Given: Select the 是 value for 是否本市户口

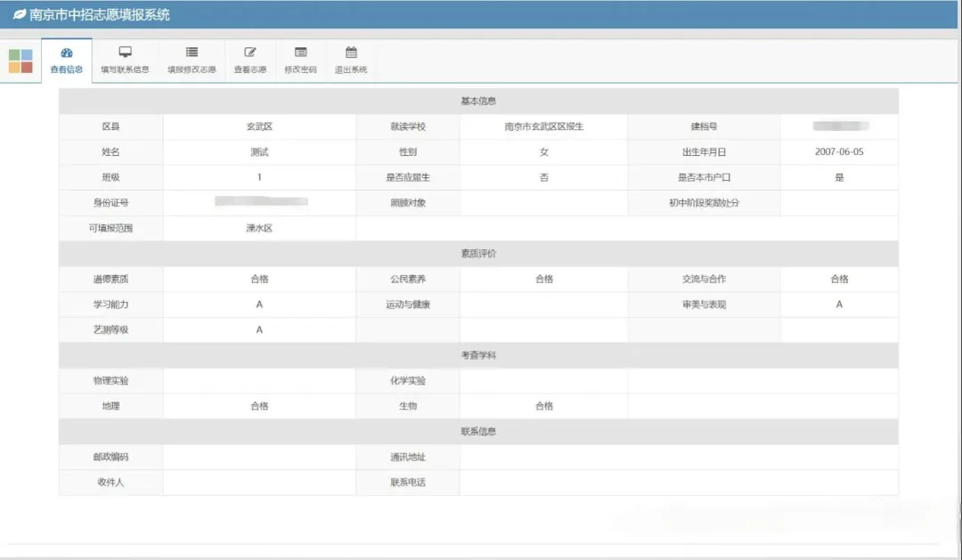Looking at the screenshot, I should pos(839,177).
